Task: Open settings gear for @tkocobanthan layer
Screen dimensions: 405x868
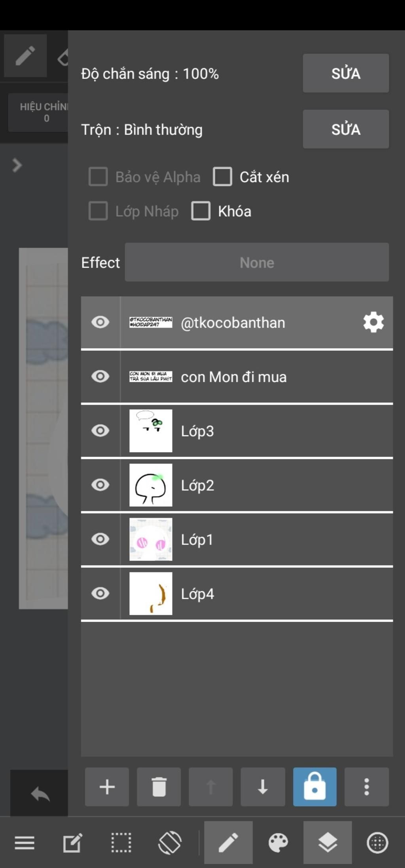Action: click(x=373, y=322)
